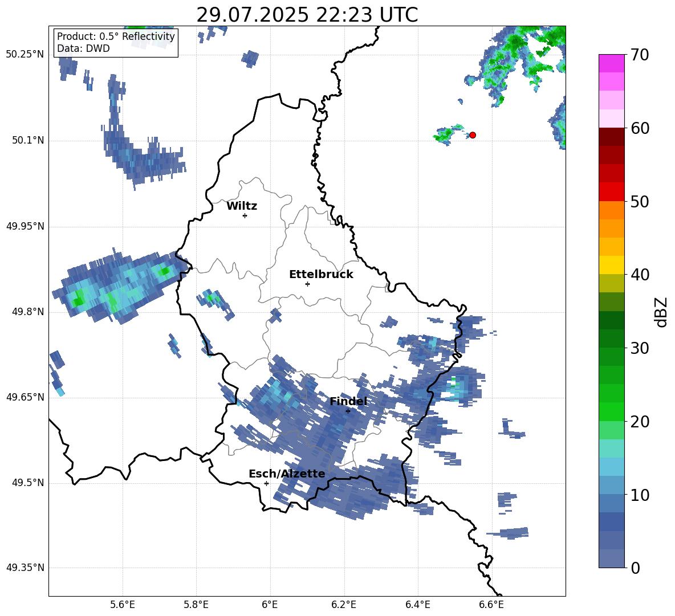Click the 5.8°E longitude label

[x=196, y=605]
